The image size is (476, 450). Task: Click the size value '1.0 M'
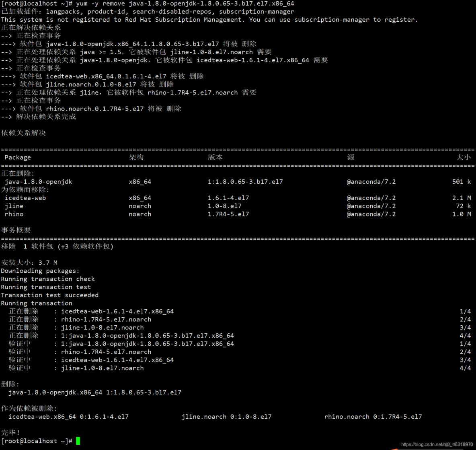[462, 214]
